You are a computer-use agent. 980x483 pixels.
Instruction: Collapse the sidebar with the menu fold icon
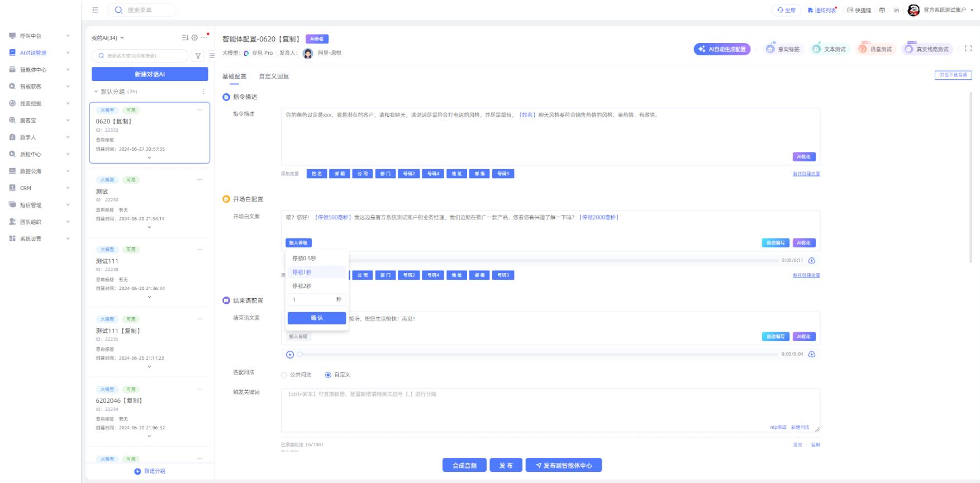(x=96, y=10)
